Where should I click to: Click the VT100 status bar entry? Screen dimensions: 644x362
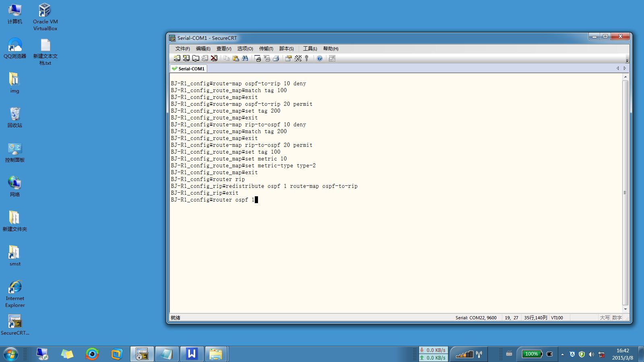click(557, 318)
